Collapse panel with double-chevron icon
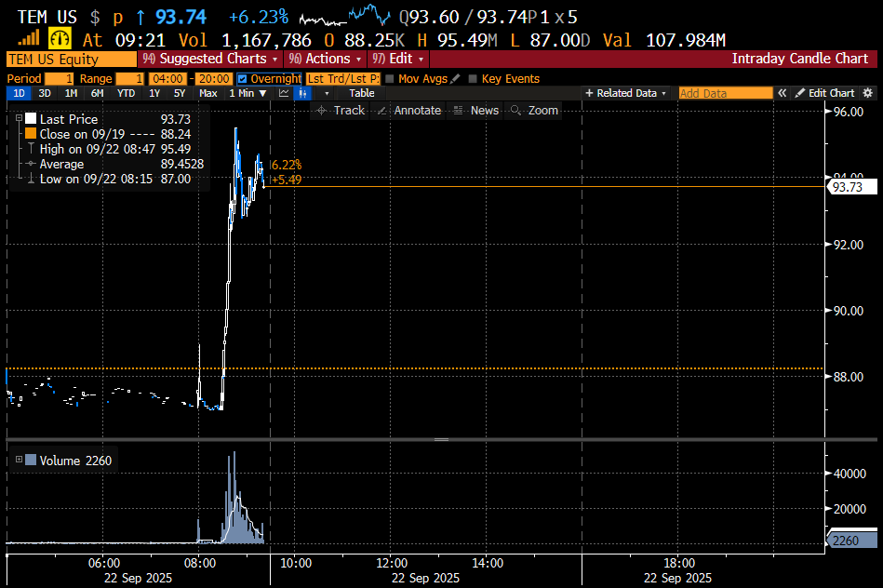The width and height of the screenshot is (883, 588). [783, 93]
